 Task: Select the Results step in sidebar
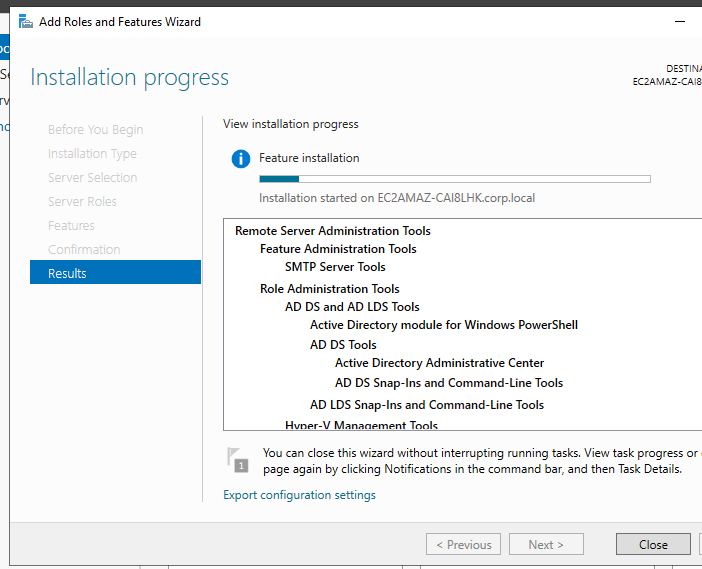(x=116, y=272)
